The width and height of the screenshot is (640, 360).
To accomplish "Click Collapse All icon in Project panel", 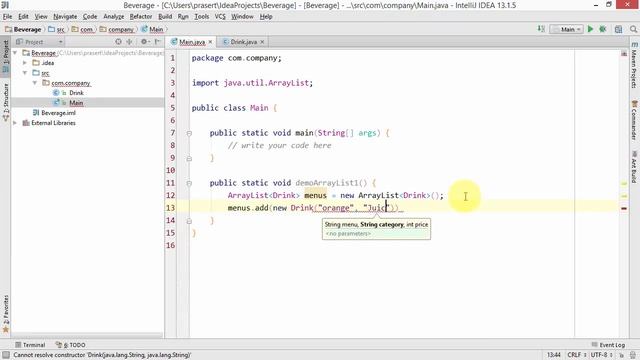I will 130,42.
